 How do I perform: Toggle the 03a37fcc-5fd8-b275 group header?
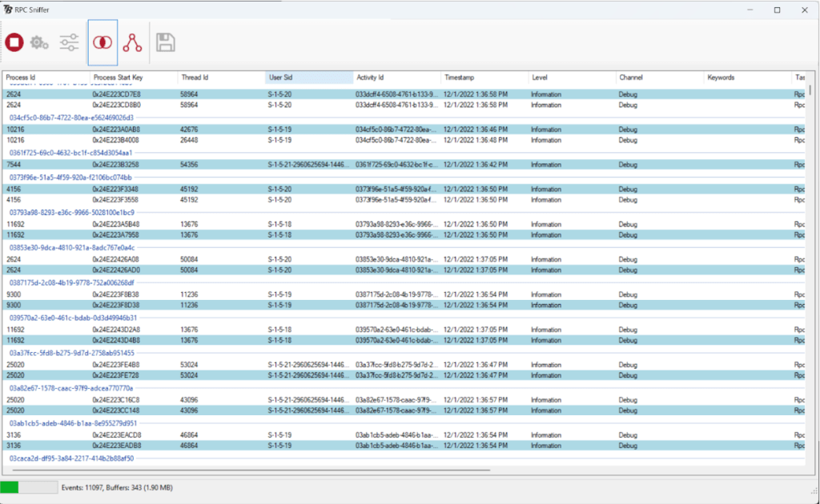[x=71, y=352]
